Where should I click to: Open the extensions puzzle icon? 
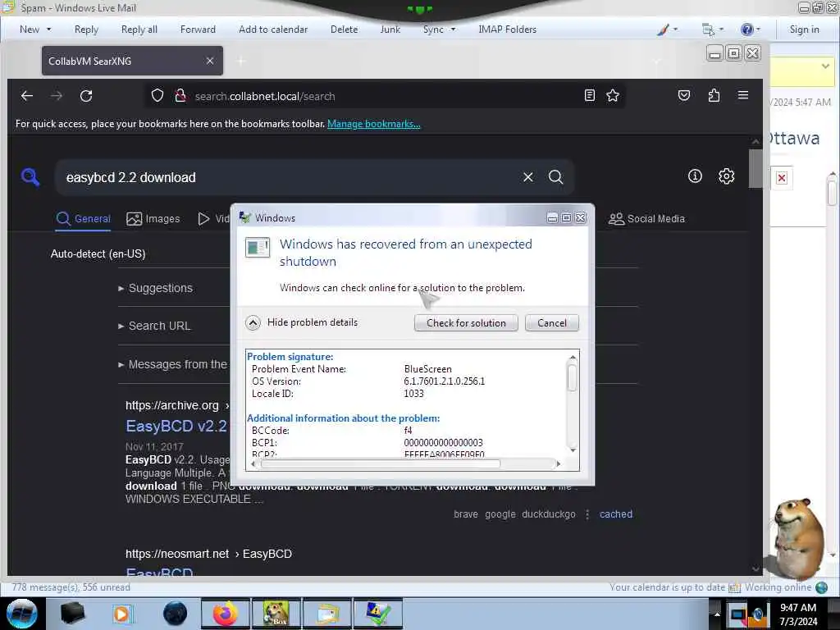point(714,95)
